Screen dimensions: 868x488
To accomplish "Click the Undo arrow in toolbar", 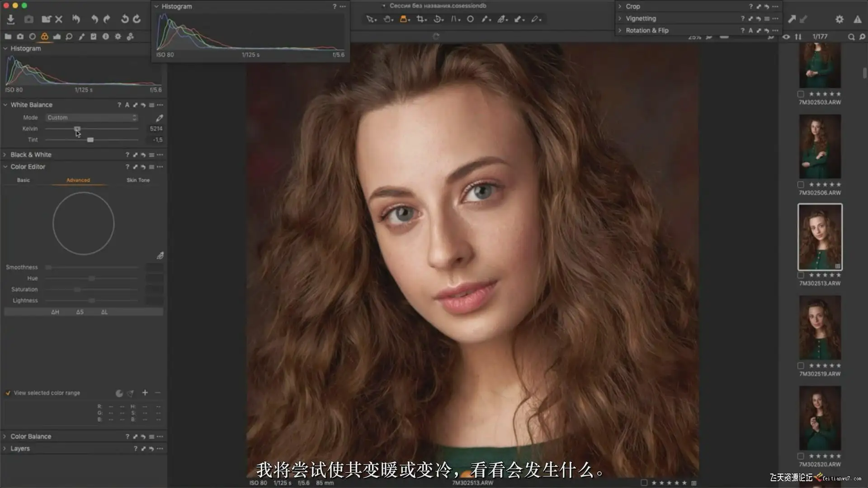I will click(94, 19).
